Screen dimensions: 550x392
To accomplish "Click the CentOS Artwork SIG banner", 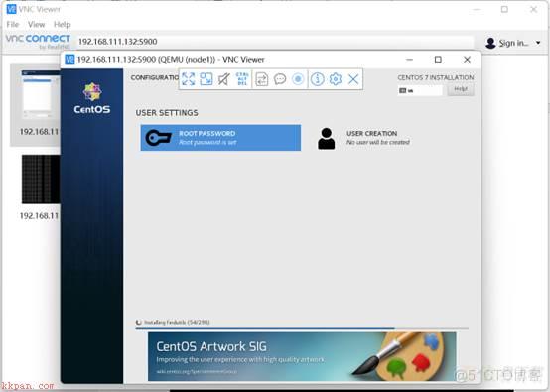I will [x=302, y=356].
